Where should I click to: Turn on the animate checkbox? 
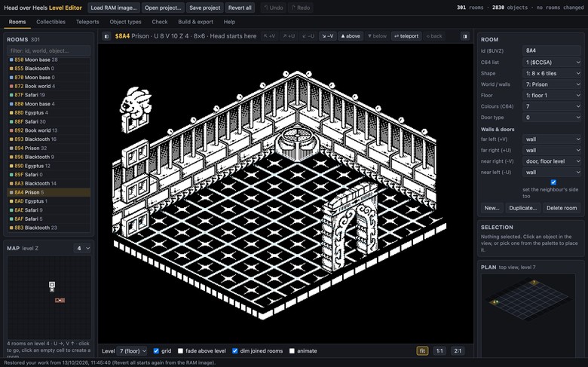click(292, 351)
